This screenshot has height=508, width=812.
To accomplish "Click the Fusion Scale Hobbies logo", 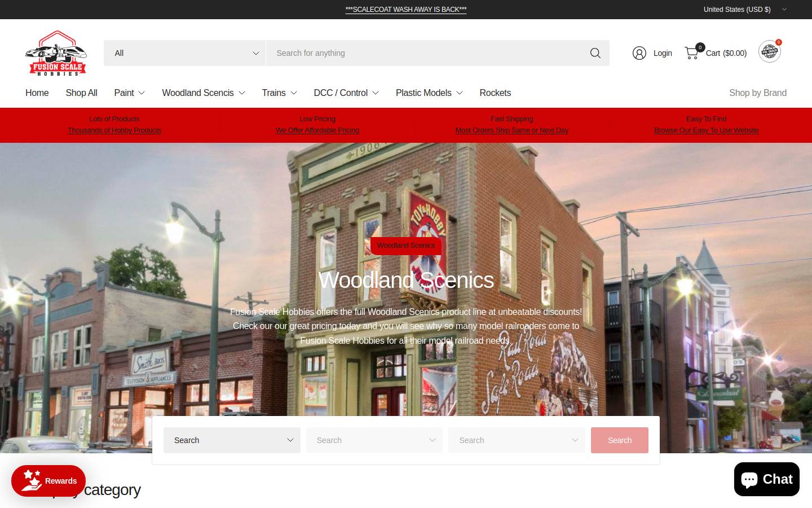I will click(x=56, y=53).
